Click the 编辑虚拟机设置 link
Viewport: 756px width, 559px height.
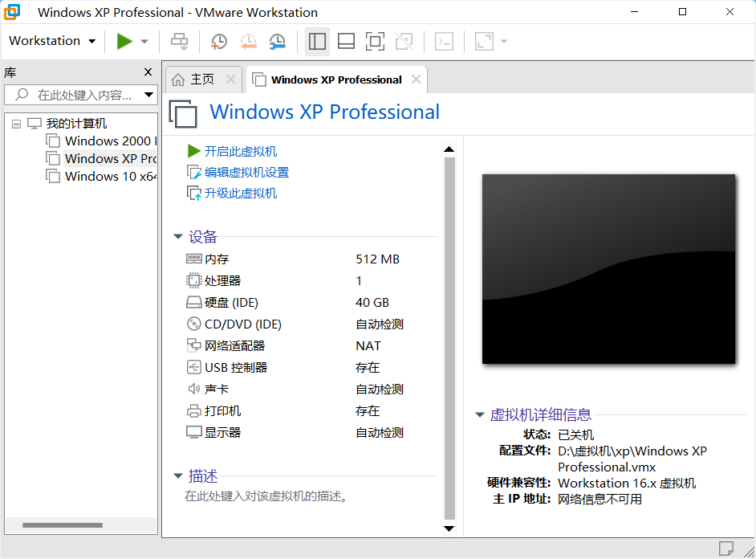[x=246, y=172]
